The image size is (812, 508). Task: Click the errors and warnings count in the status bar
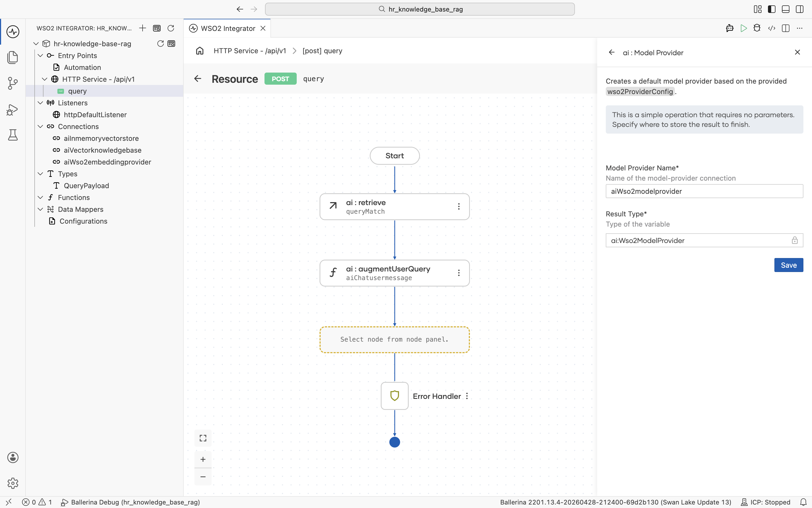[37, 502]
